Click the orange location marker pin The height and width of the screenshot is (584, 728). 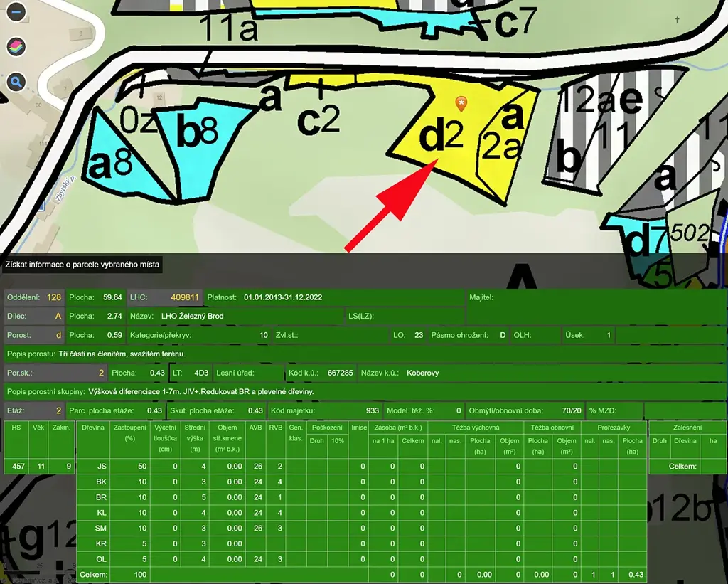pyautogui.click(x=461, y=104)
